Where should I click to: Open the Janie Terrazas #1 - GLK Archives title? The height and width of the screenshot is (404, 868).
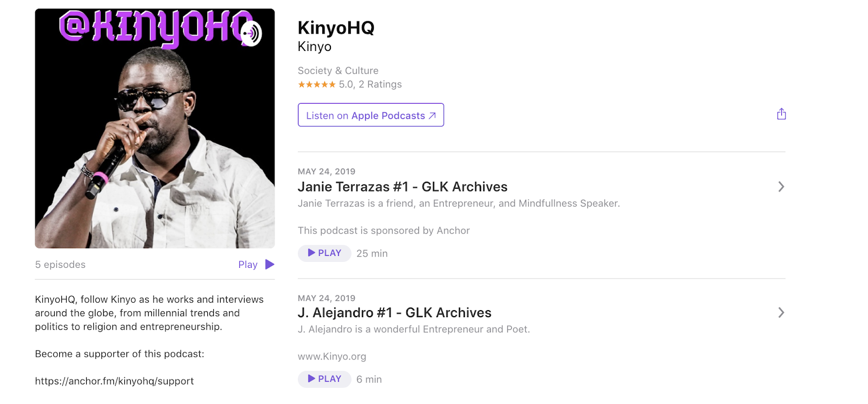coord(403,187)
